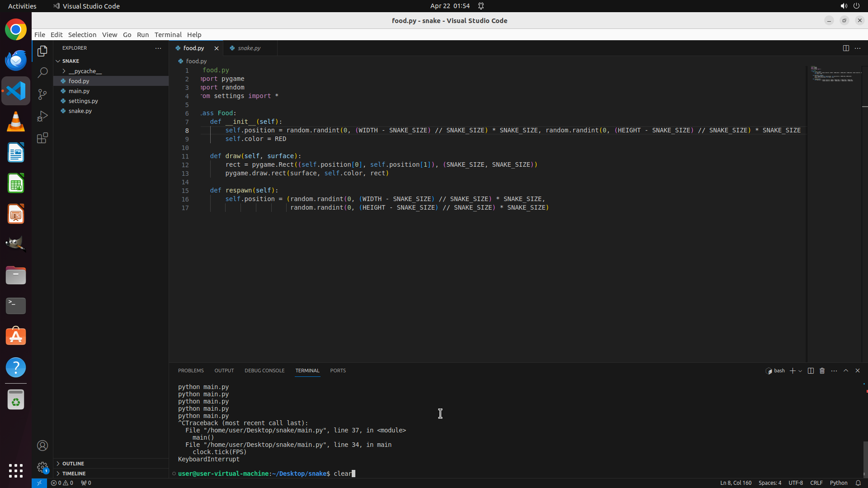
Task: Open Run and Debug view
Action: (42, 116)
